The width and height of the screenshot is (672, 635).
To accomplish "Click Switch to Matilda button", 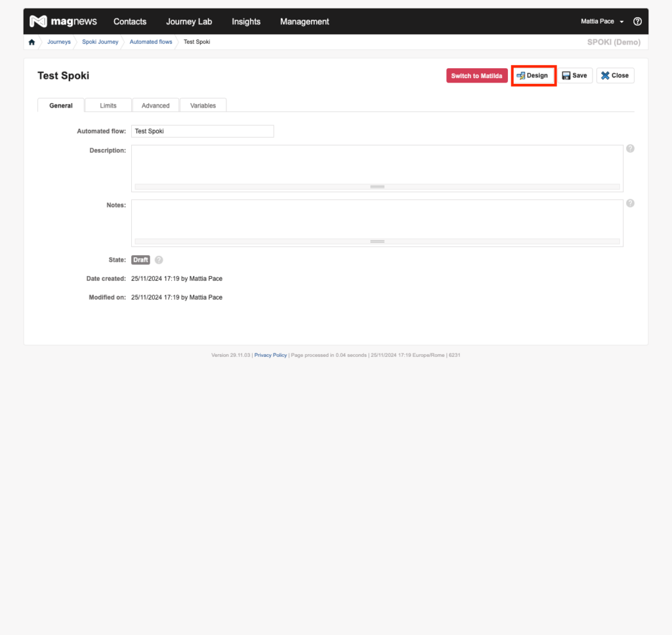I will [476, 75].
